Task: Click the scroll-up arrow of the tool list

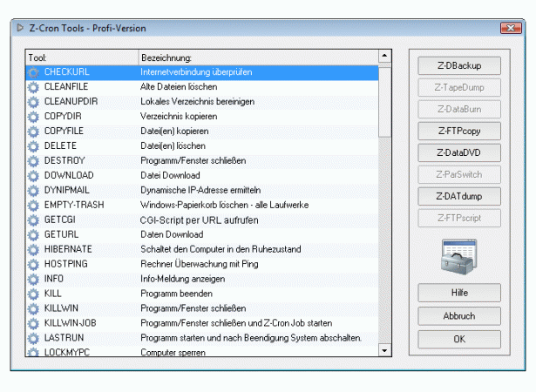Action: pyautogui.click(x=384, y=56)
